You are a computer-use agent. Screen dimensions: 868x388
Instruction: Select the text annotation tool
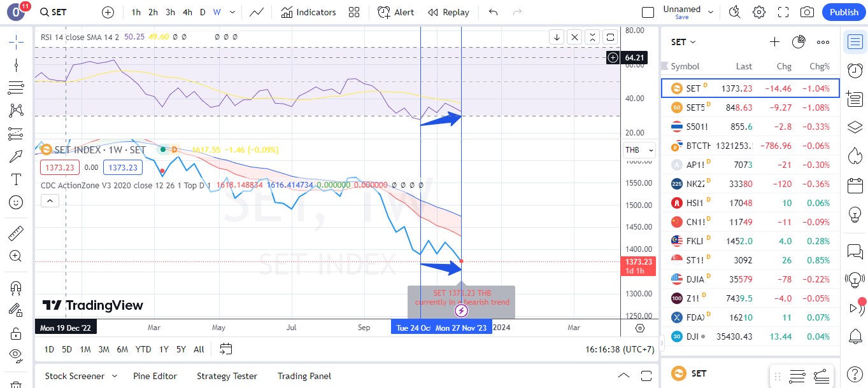pos(16,179)
